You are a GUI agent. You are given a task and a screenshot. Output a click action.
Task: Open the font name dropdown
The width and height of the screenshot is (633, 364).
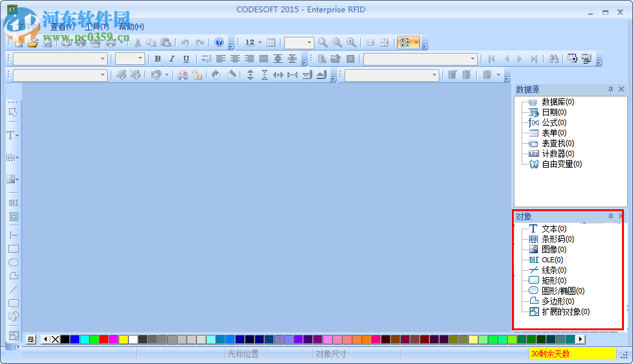pos(60,59)
